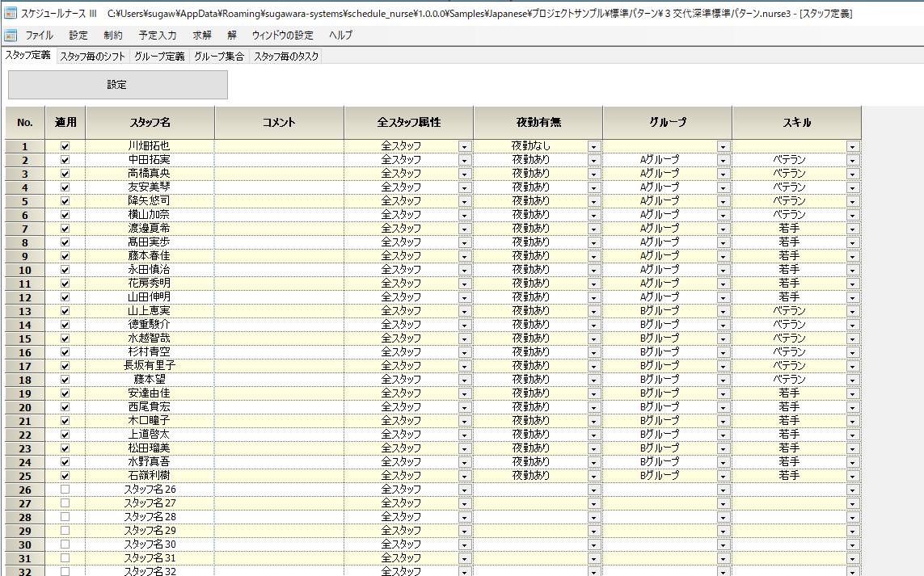Click the comment cell for 中田拓実

[280, 160]
